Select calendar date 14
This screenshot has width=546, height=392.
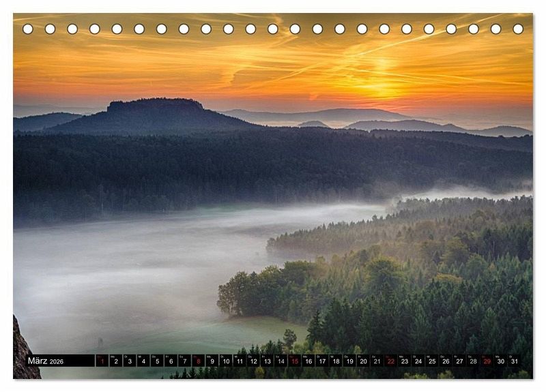pyautogui.click(x=281, y=361)
